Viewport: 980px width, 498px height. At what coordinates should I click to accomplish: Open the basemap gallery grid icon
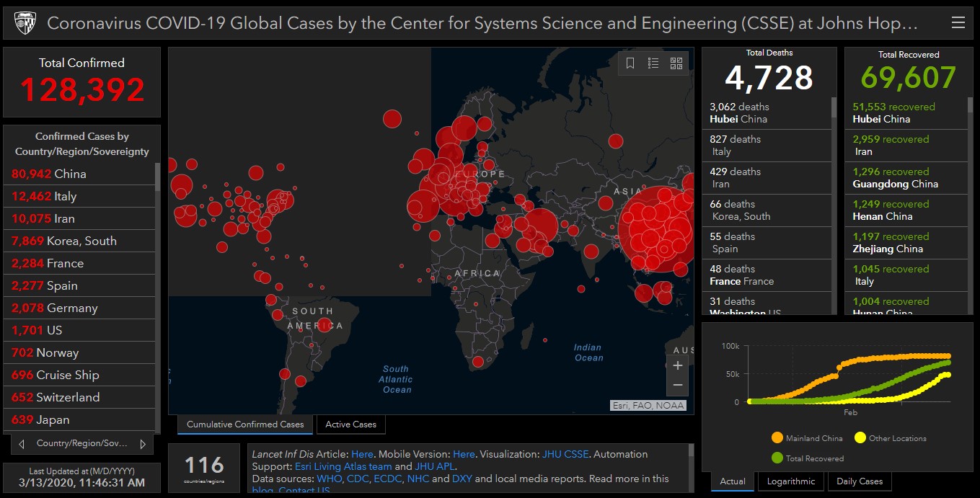(x=676, y=63)
